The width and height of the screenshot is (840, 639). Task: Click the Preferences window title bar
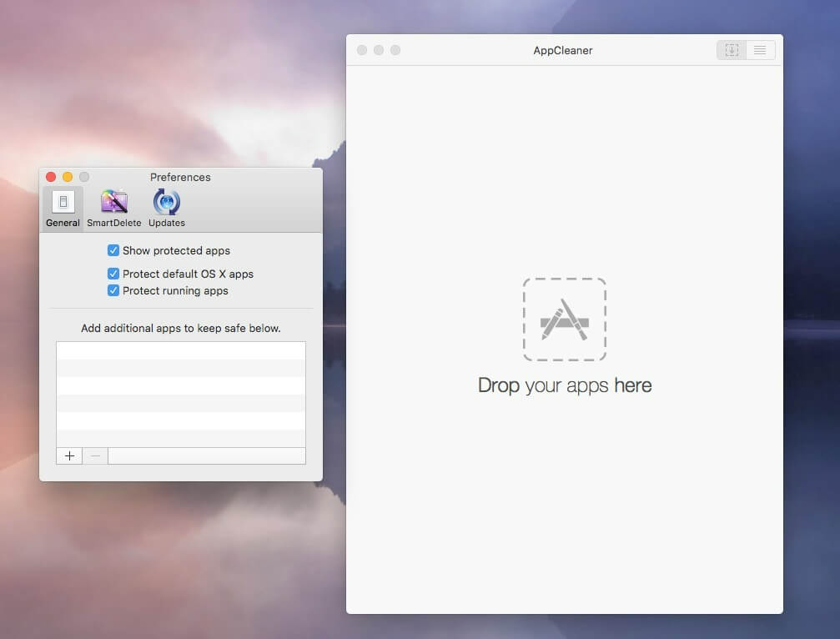180,177
